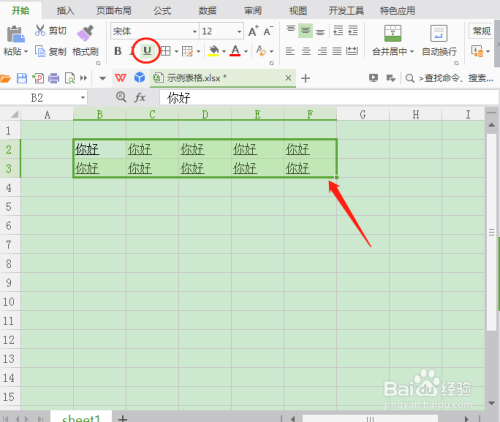This screenshot has width=500, height=422.
Task: Toggle align text left
Action: [290, 51]
